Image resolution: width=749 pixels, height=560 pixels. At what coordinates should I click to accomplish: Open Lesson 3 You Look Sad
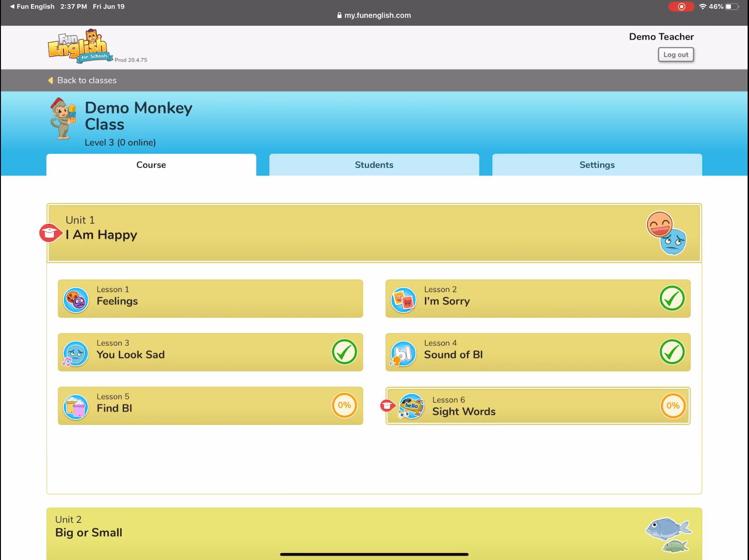[210, 352]
